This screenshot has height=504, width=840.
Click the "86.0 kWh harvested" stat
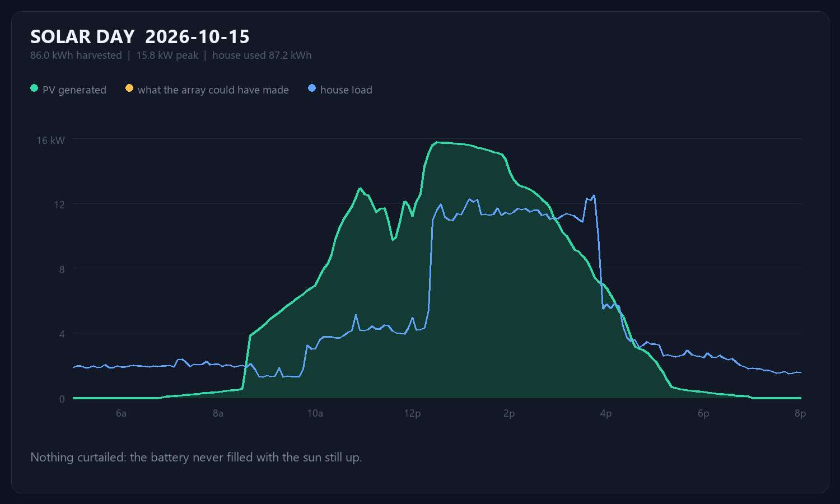click(76, 55)
